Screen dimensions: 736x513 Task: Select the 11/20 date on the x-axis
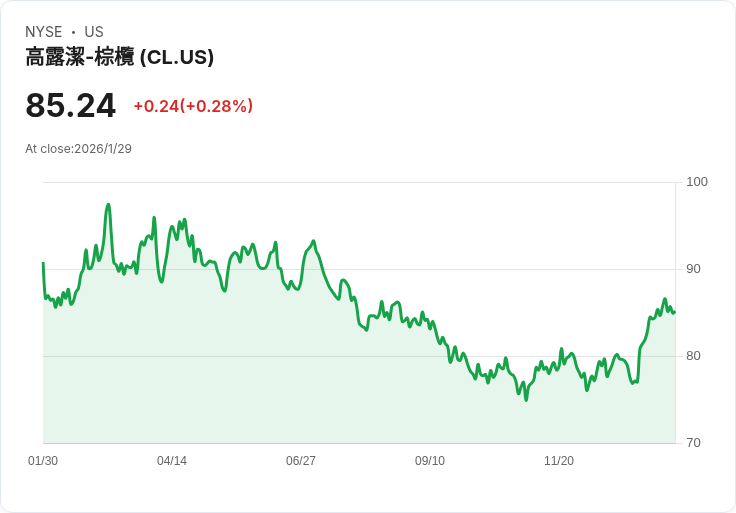point(559,461)
